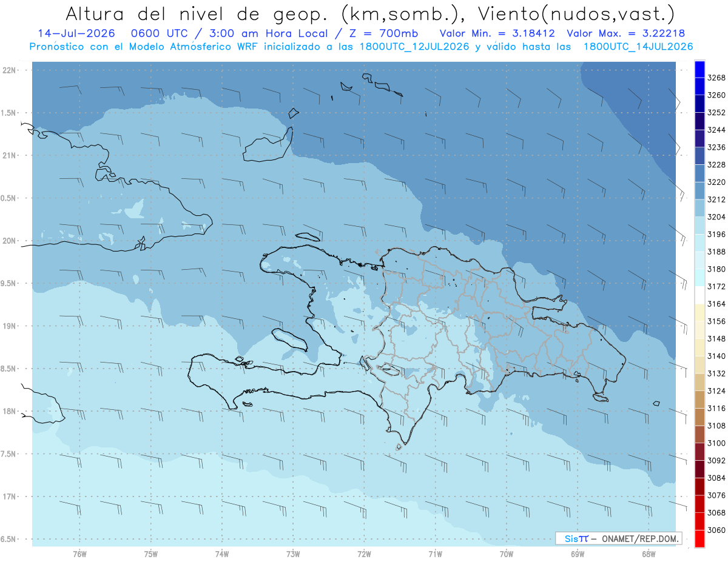Click the legend value '3220'
The width and height of the screenshot is (728, 562).
click(716, 182)
